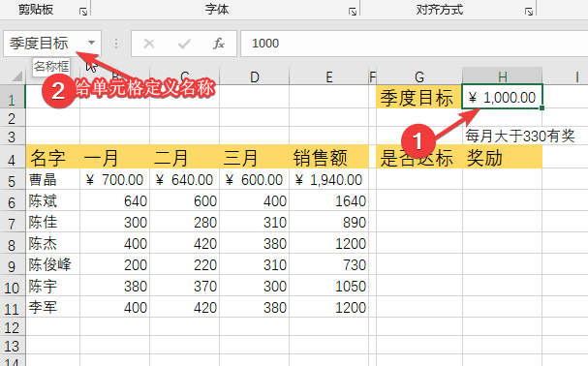Expand the Name Box dropdown arrow
Screen dimensions: 588x366
tap(91, 43)
